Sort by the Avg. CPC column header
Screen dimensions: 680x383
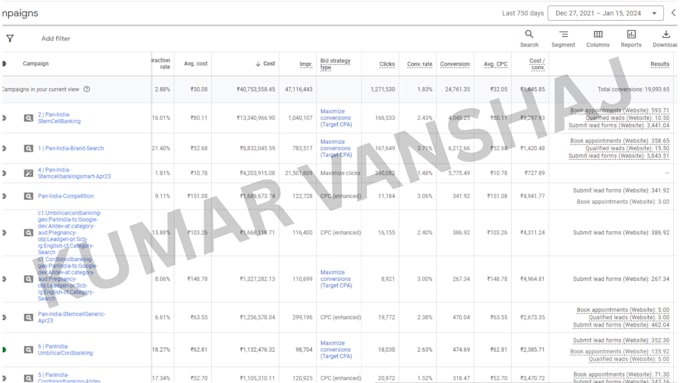coord(495,64)
